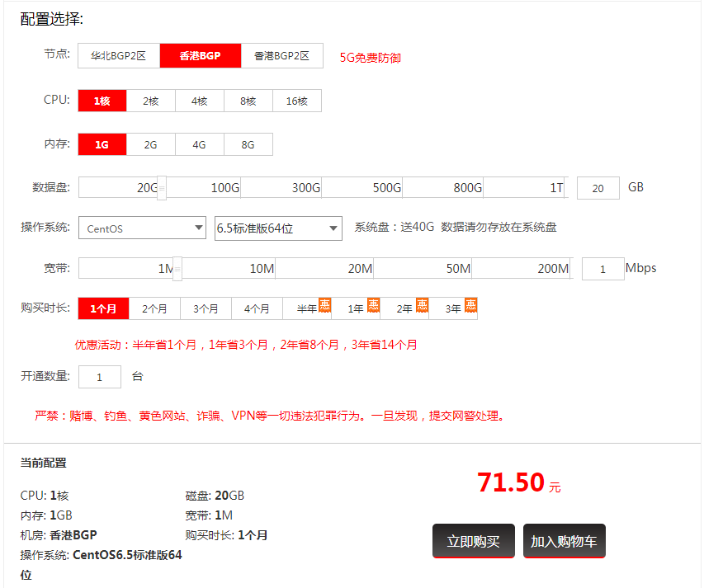Viewport: 704px width, 588px height.
Task: Select 3个月 purchase duration
Action: tap(206, 308)
